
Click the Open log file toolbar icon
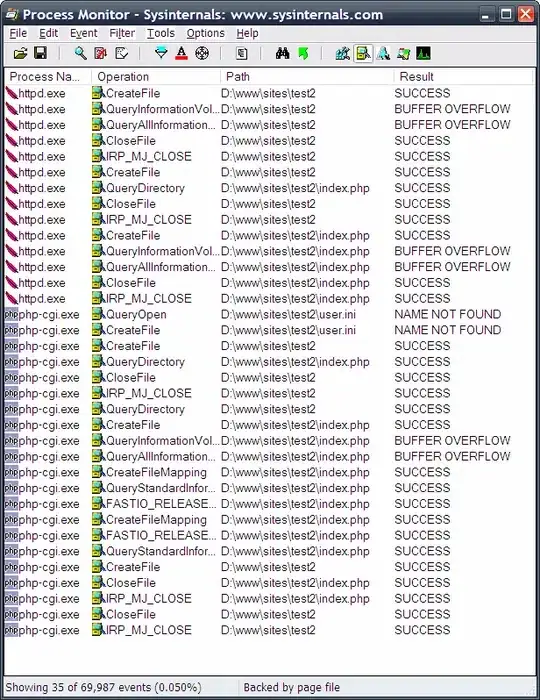click(21, 54)
